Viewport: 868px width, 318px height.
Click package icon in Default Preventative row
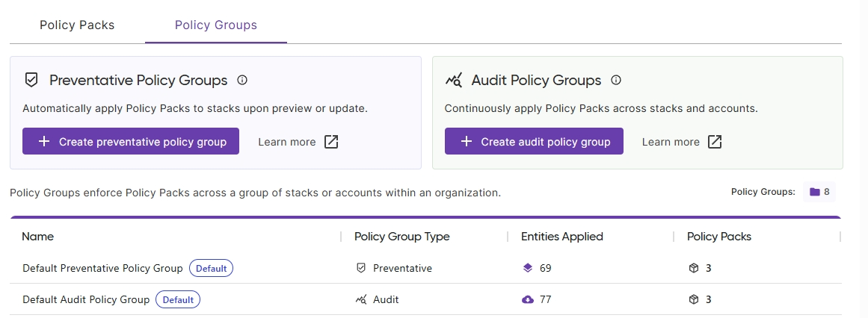694,268
